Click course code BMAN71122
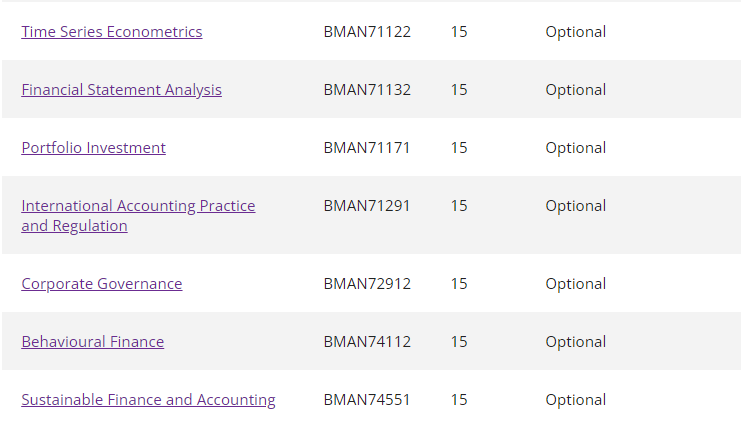This screenshot has width=743, height=431. [x=367, y=32]
